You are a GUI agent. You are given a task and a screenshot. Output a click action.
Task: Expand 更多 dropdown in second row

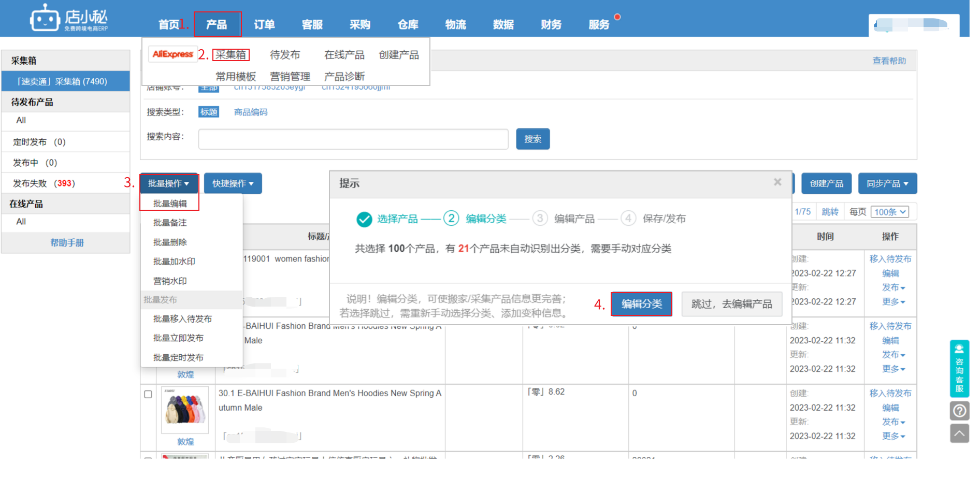tap(893, 369)
